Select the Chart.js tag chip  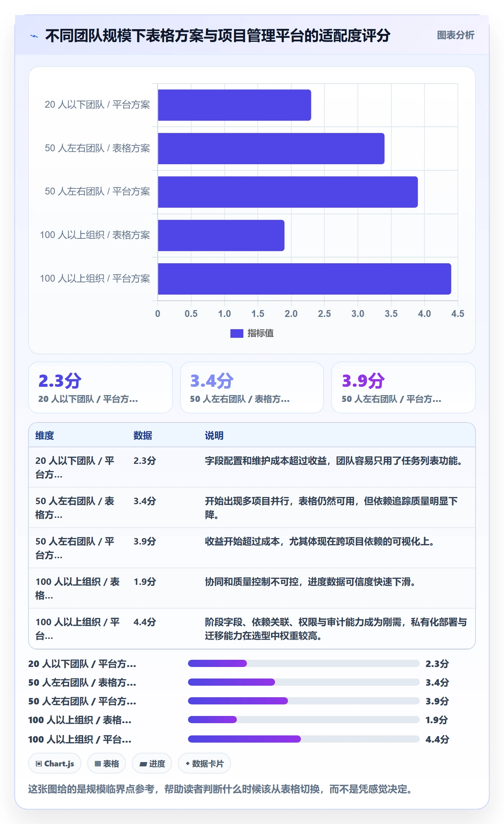click(55, 763)
